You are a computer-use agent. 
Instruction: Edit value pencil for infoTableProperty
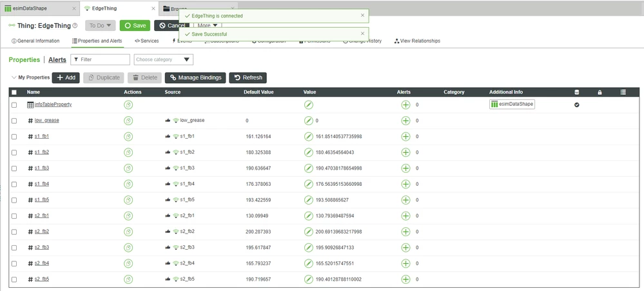(x=308, y=105)
